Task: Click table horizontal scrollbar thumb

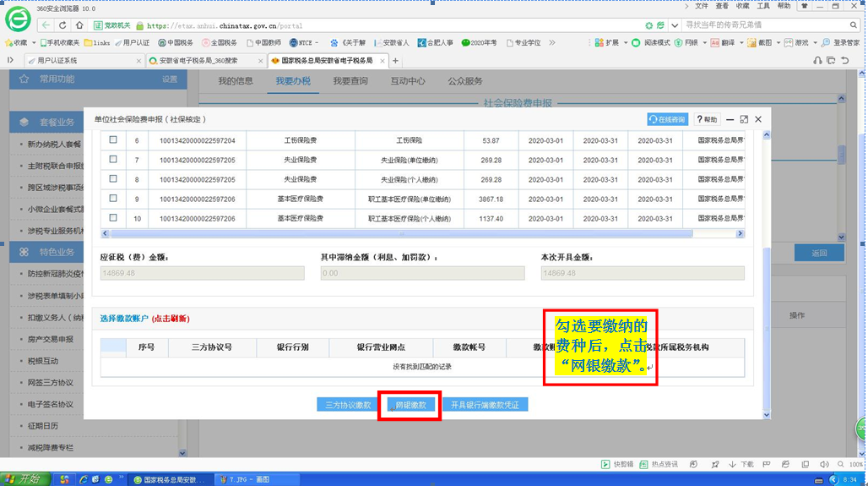Action: point(401,234)
